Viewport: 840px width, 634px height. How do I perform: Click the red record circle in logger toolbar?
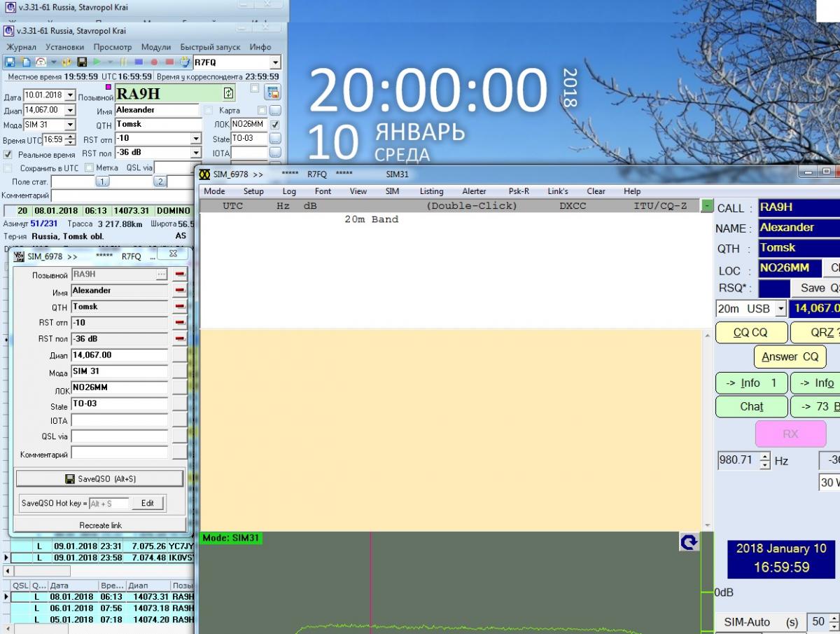[x=153, y=62]
